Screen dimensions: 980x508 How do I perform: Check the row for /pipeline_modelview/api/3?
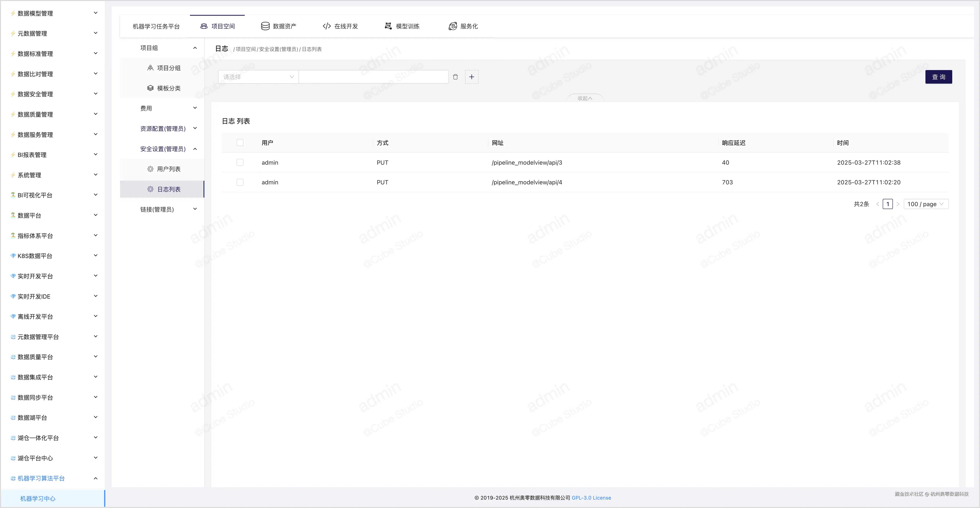240,162
